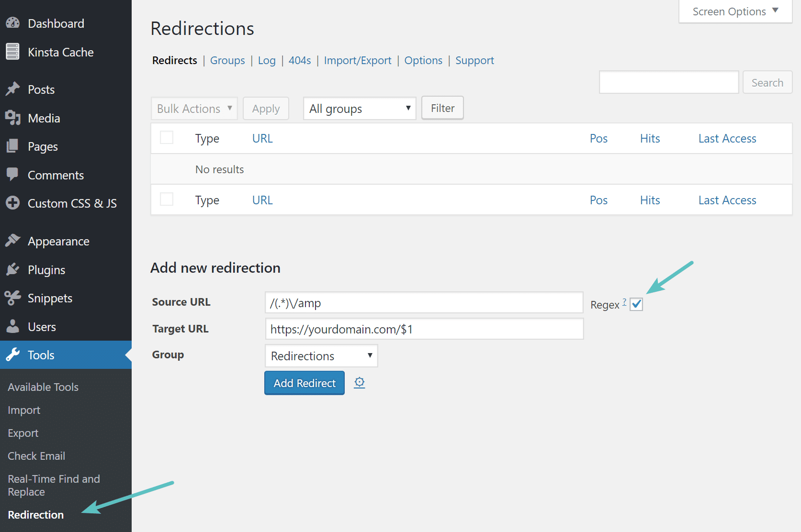Open the Bulk Actions dropdown
Screen dimensions: 801x532
[x=193, y=108]
